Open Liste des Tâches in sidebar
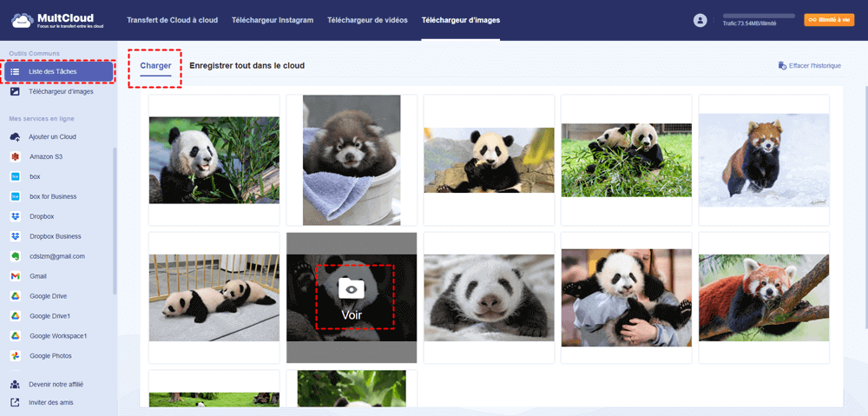 [x=59, y=71]
